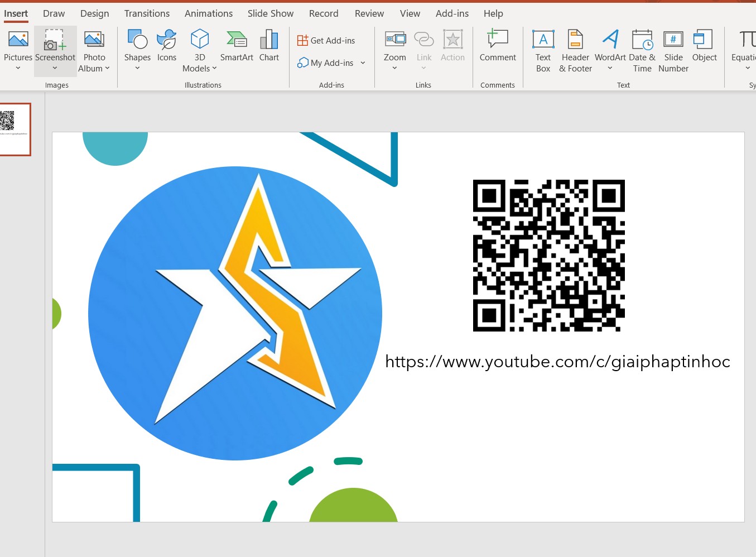The image size is (756, 557).
Task: Insert a SmartArt graphic
Action: 237,46
